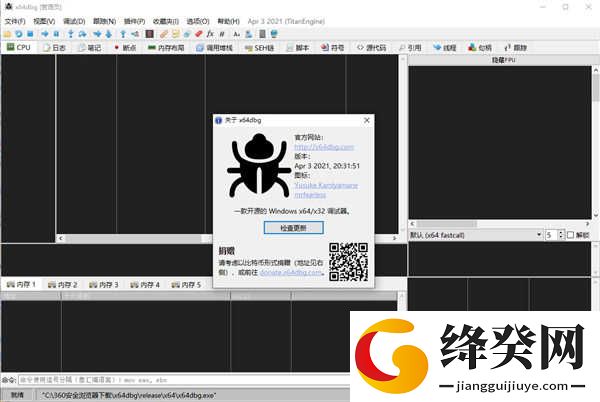Open Bookmarks via the red icon
600x402 pixels.
[x=199, y=34]
